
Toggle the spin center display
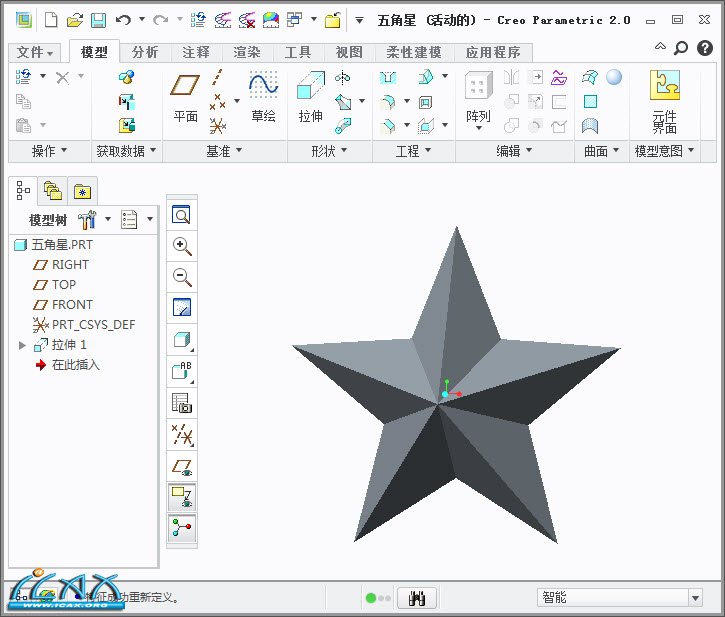[182, 527]
